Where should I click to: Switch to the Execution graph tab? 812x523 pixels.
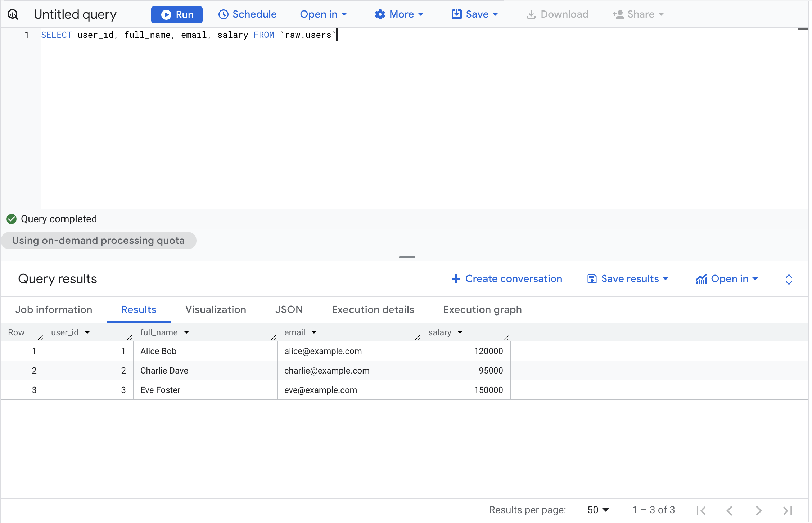point(482,310)
